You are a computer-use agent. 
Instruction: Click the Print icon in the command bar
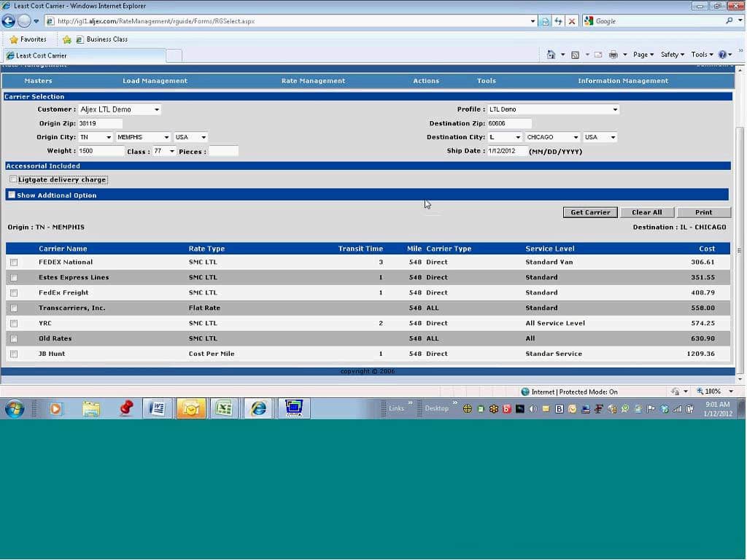[x=613, y=55]
